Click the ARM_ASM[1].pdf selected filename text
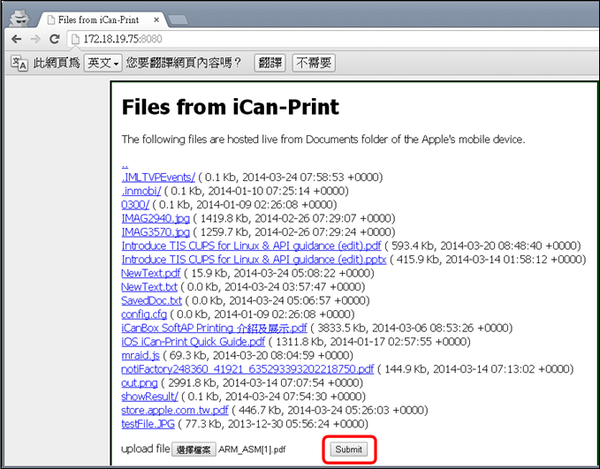The height and width of the screenshot is (469, 600). (x=252, y=449)
